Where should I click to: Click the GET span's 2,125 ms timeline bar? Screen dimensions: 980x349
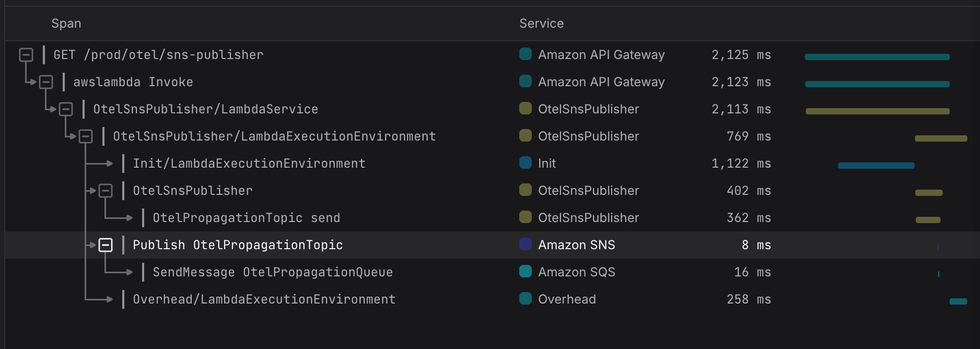coord(877,57)
